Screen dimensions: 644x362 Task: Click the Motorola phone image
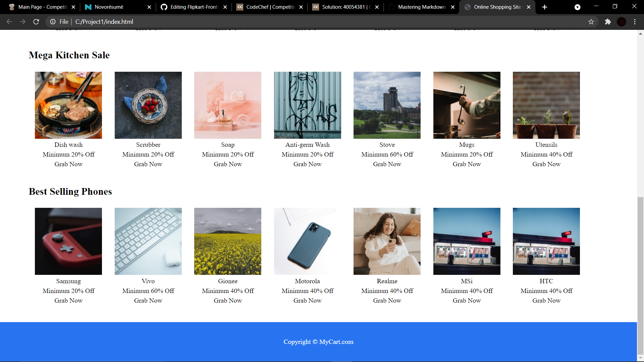point(307,241)
